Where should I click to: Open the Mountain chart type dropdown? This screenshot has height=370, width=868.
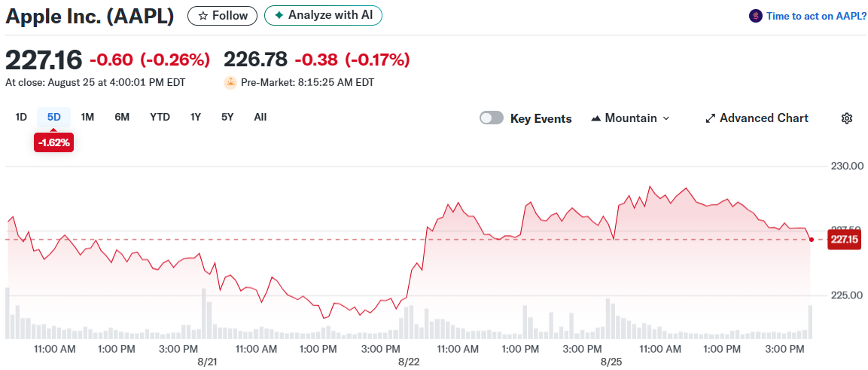[631, 118]
